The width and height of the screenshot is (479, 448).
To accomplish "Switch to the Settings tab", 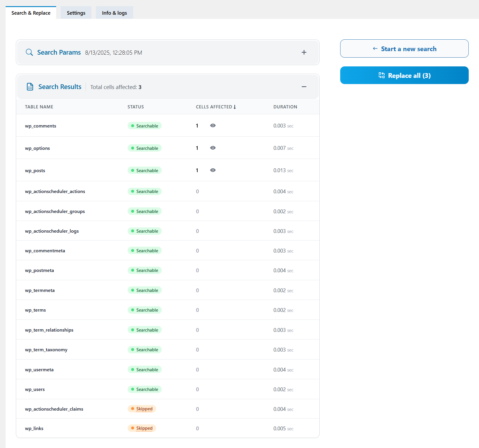I will click(76, 13).
